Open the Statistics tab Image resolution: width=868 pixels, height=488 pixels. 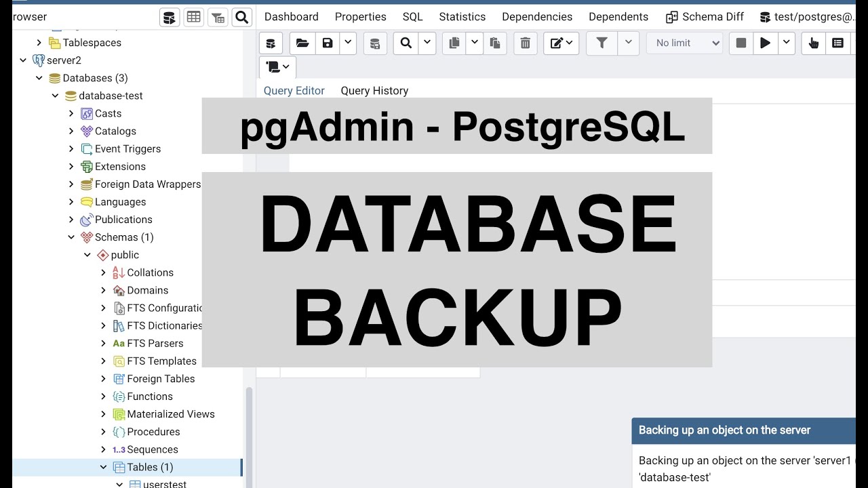(x=462, y=17)
